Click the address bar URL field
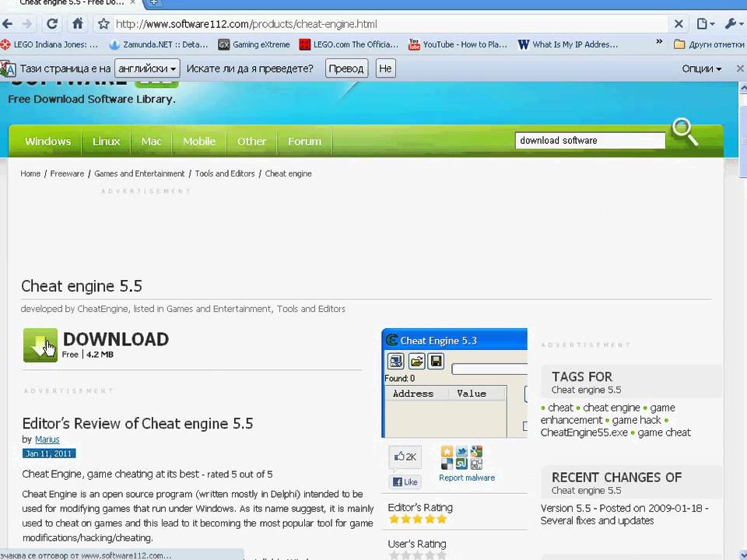Screen dimensions: 747x560 [x=391, y=24]
